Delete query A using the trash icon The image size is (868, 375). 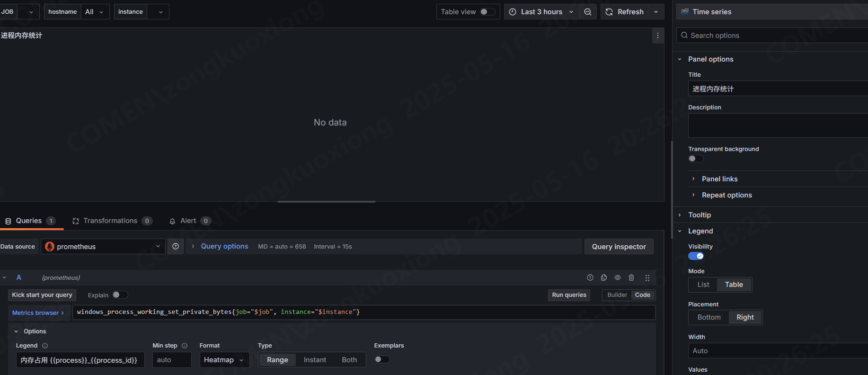pyautogui.click(x=631, y=278)
